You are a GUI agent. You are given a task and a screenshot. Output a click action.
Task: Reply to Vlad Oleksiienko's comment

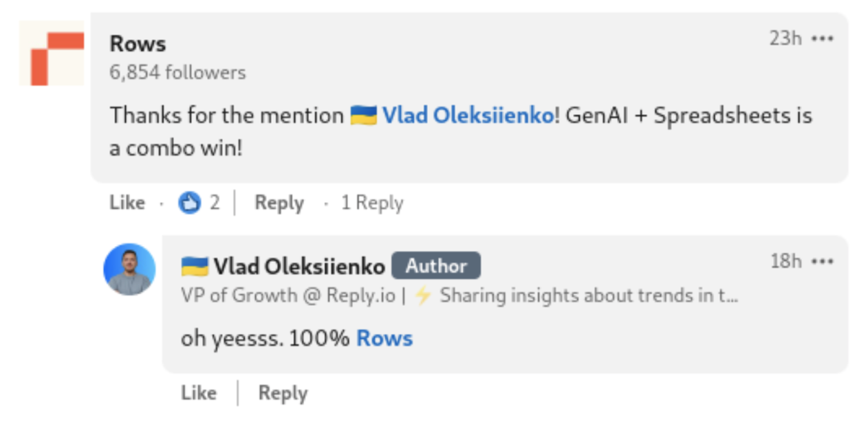pyautogui.click(x=283, y=393)
